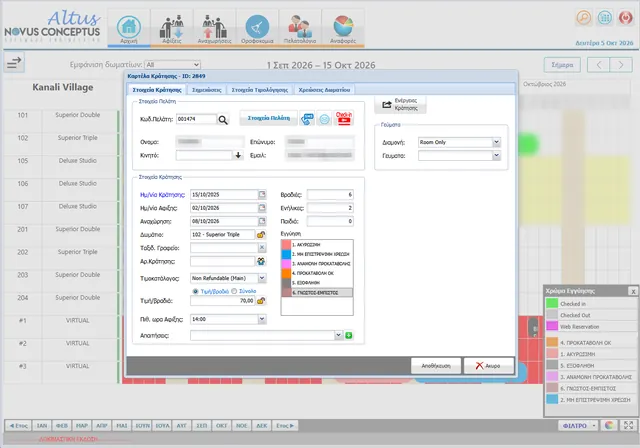The height and width of the screenshot is (448, 640).
Task: Switch to Σημειώσεις tab
Action: click(x=207, y=90)
